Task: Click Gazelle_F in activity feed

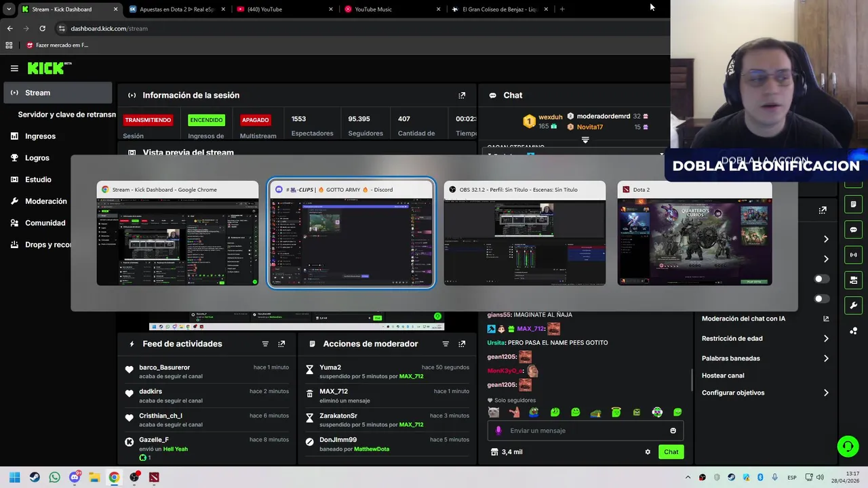Action: tap(153, 440)
